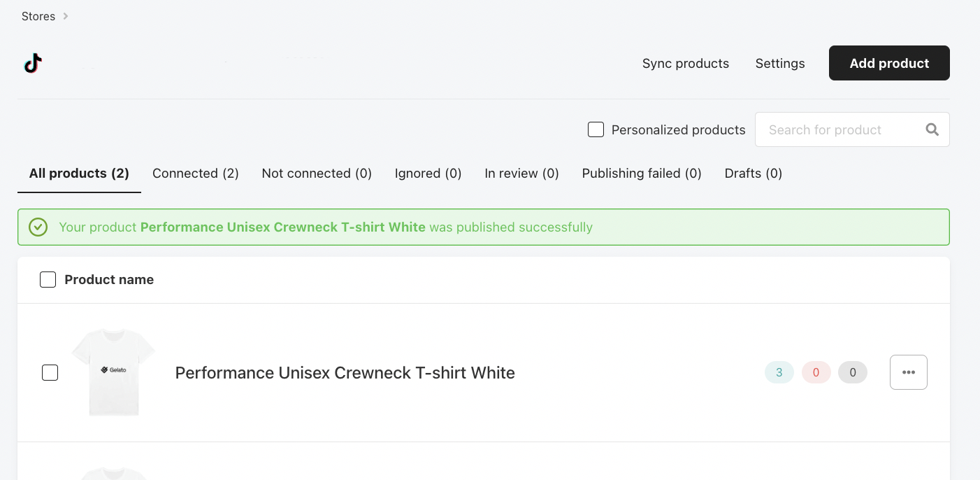
Task: Check the select-all Product name checkbox
Action: 48,280
